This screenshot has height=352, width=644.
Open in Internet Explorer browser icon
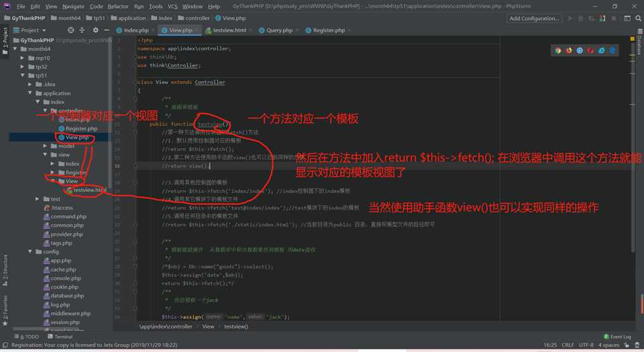(x=602, y=50)
